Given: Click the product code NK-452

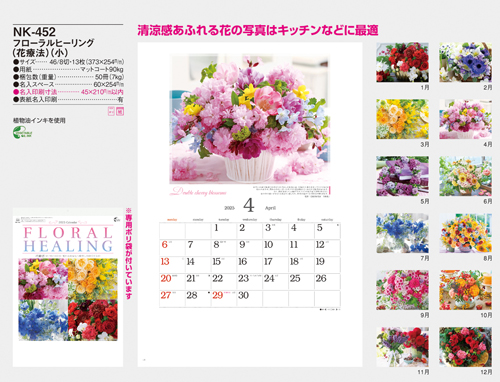Looking at the screenshot, I should pyautogui.click(x=34, y=32).
